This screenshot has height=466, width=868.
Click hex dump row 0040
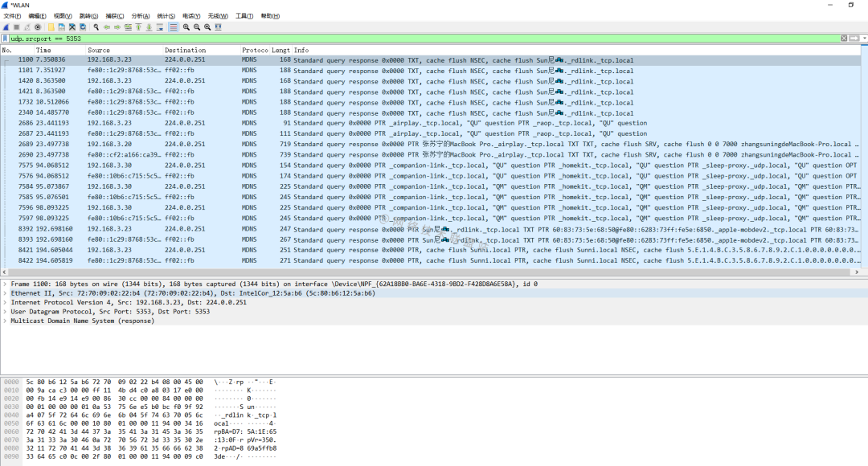click(x=140, y=415)
